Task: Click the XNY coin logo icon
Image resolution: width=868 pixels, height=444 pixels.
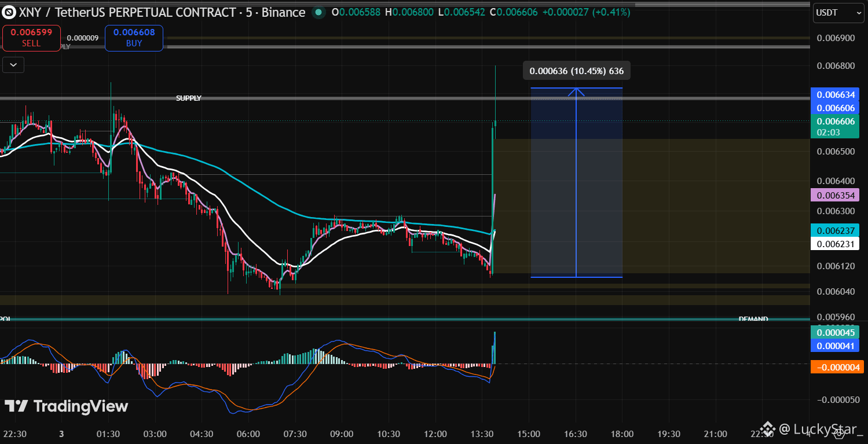Action: click(10, 12)
